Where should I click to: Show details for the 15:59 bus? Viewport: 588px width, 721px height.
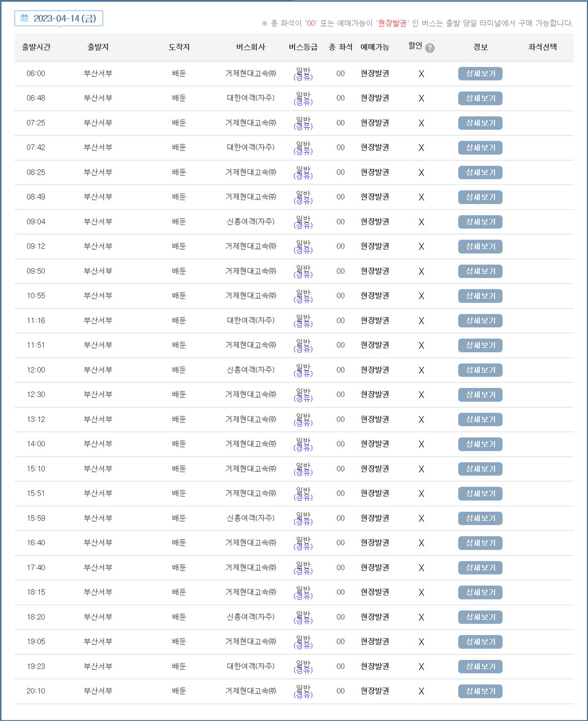(480, 518)
